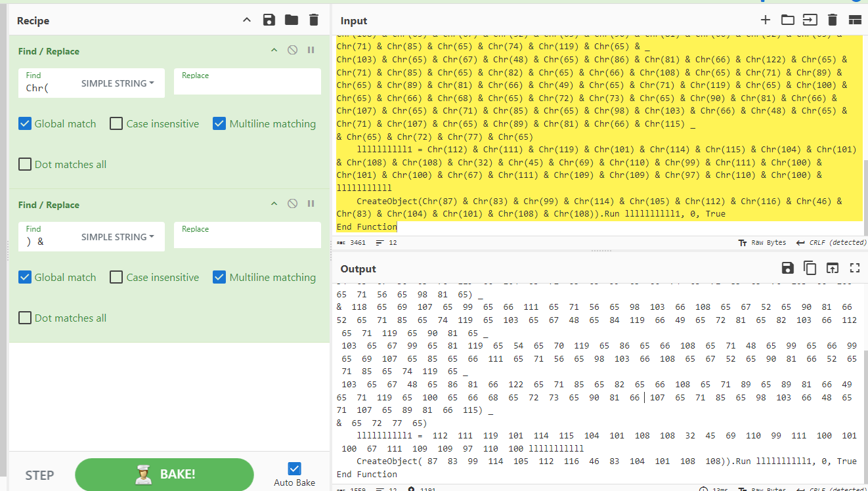Click CRLF (detected) in Input status bar
This screenshot has width=868, height=491.
[x=831, y=243]
